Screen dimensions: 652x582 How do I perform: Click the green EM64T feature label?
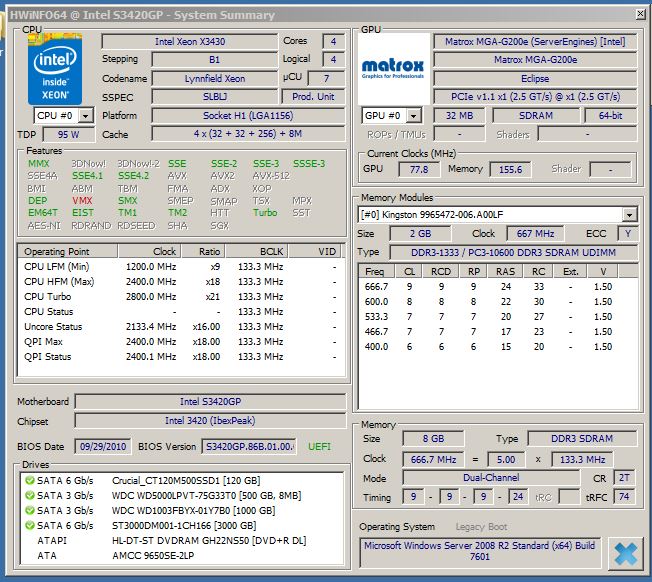[43, 213]
